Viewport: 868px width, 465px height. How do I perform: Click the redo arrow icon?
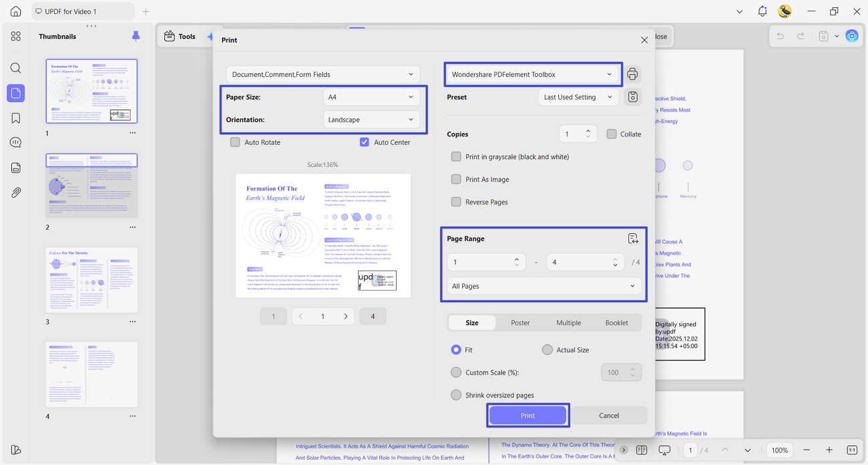(800, 36)
